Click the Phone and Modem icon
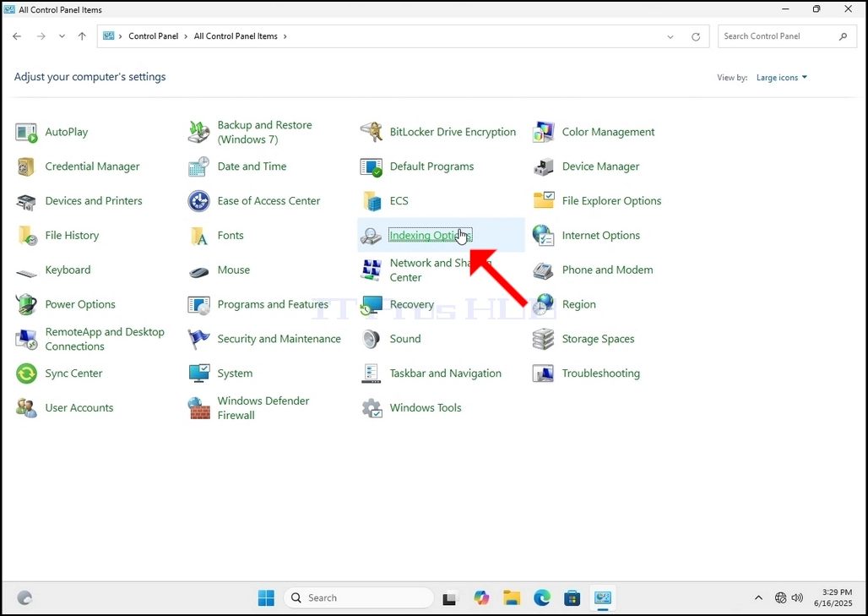 tap(544, 270)
